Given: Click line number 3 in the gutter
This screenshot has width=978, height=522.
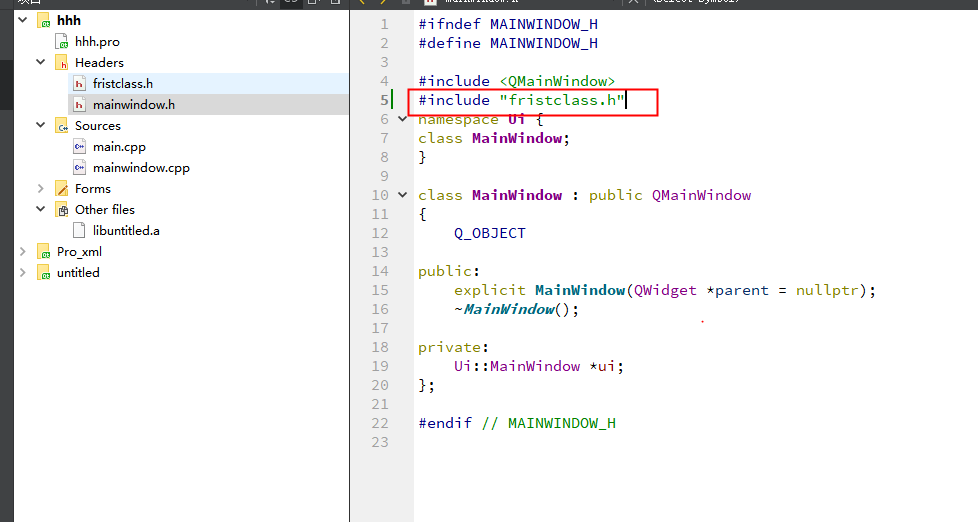Looking at the screenshot, I should point(384,62).
